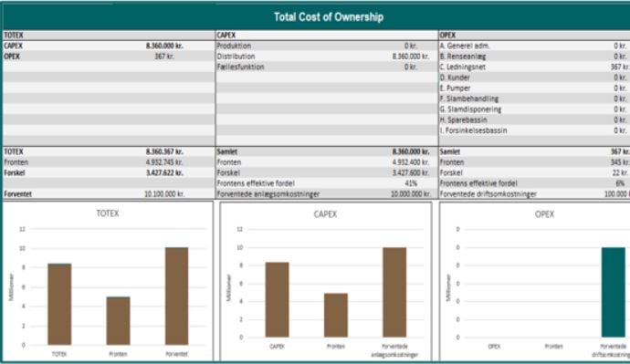Select the D. Kunder row

[x=534, y=78]
